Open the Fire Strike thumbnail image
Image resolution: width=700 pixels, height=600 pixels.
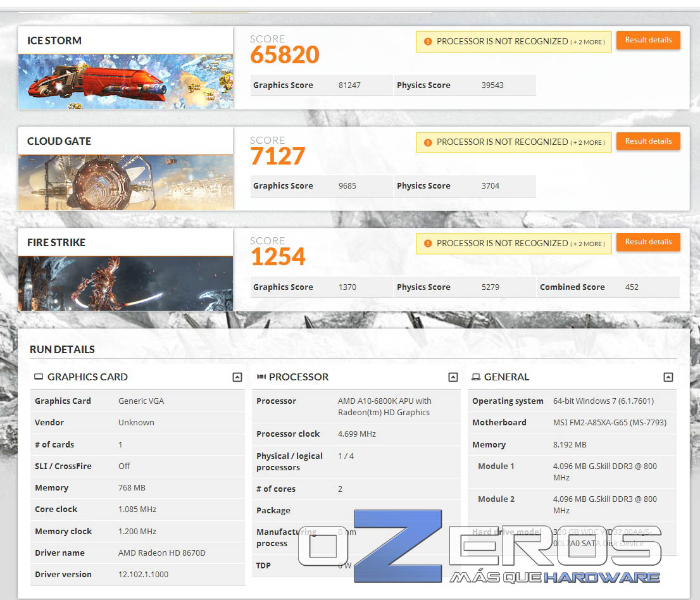coord(125,284)
